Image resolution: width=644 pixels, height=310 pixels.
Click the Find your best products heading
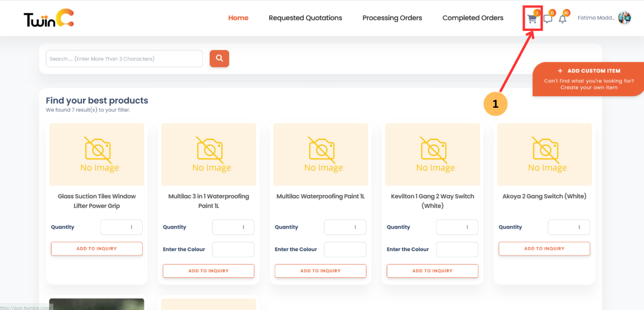point(97,100)
